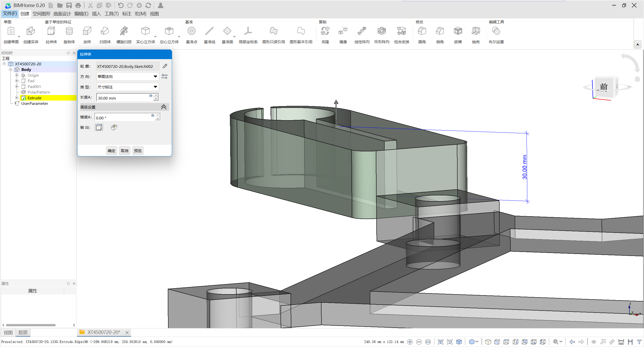Select the PolarPattern item in tree
This screenshot has width=644, height=347.
pos(38,92)
